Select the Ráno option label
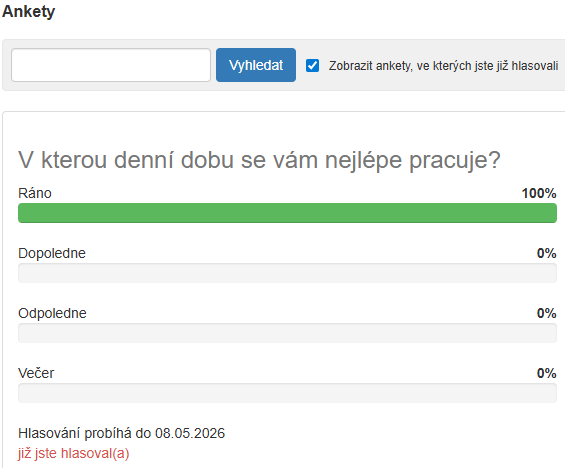 [35, 193]
